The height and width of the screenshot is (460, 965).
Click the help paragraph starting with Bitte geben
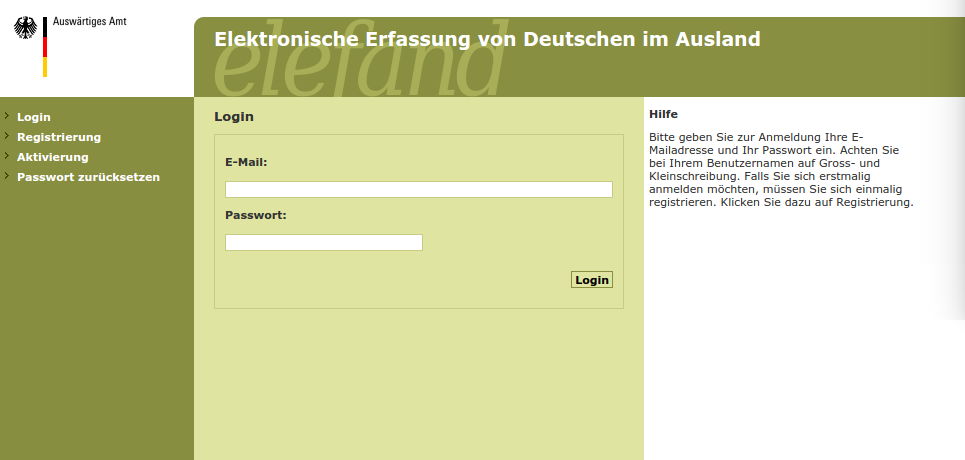point(782,169)
